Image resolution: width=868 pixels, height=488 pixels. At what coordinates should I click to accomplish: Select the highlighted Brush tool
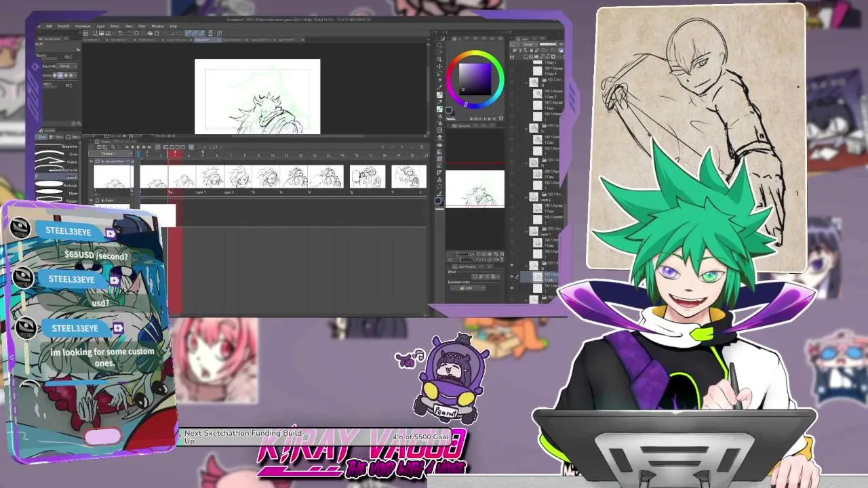pyautogui.click(x=439, y=109)
